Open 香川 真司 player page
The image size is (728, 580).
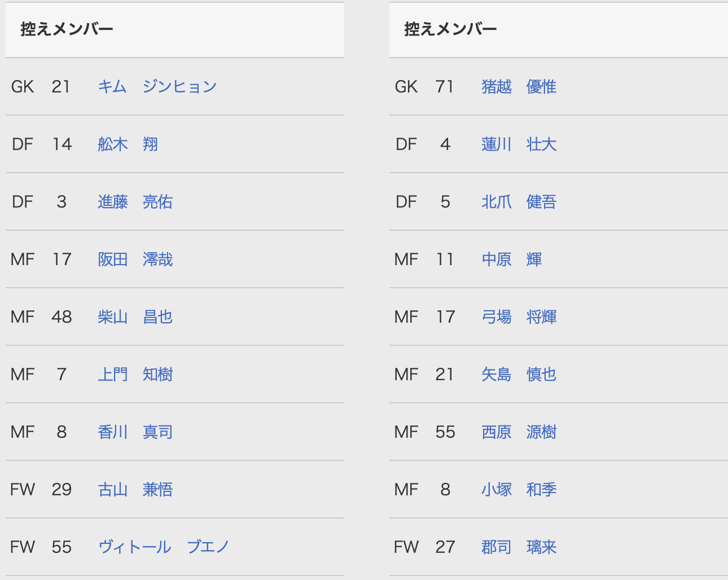point(135,432)
